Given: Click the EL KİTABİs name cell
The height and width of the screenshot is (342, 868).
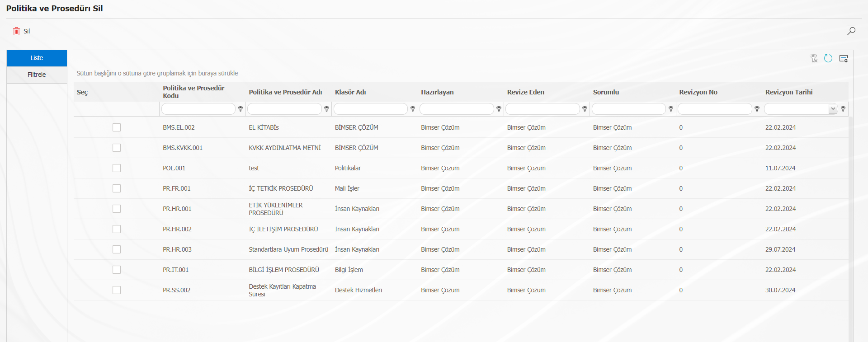Looking at the screenshot, I should coord(264,127).
